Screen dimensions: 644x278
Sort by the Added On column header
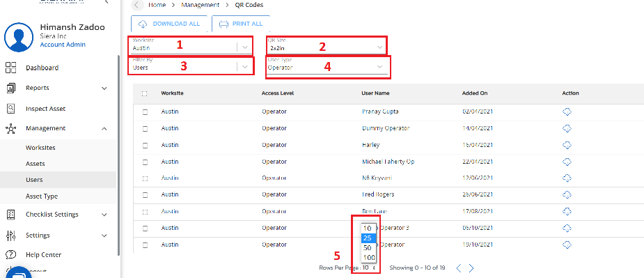coord(475,93)
